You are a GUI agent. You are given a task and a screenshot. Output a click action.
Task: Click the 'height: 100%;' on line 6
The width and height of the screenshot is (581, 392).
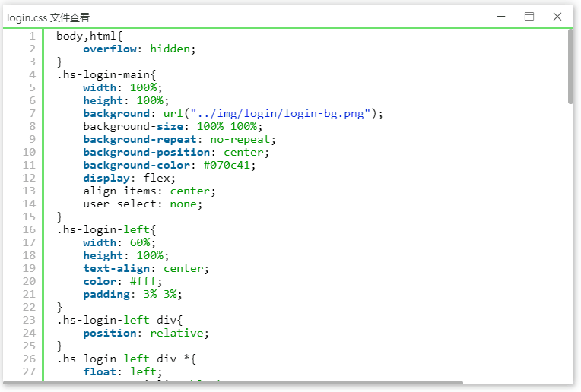tap(126, 100)
